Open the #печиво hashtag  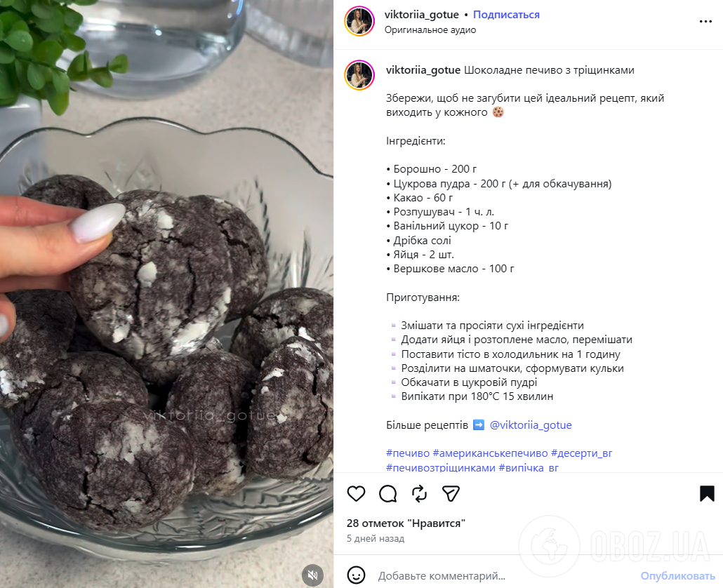(x=408, y=453)
